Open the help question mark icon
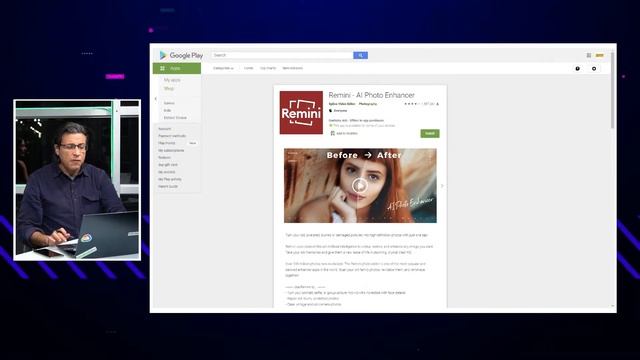640x360 pixels. pos(578,69)
